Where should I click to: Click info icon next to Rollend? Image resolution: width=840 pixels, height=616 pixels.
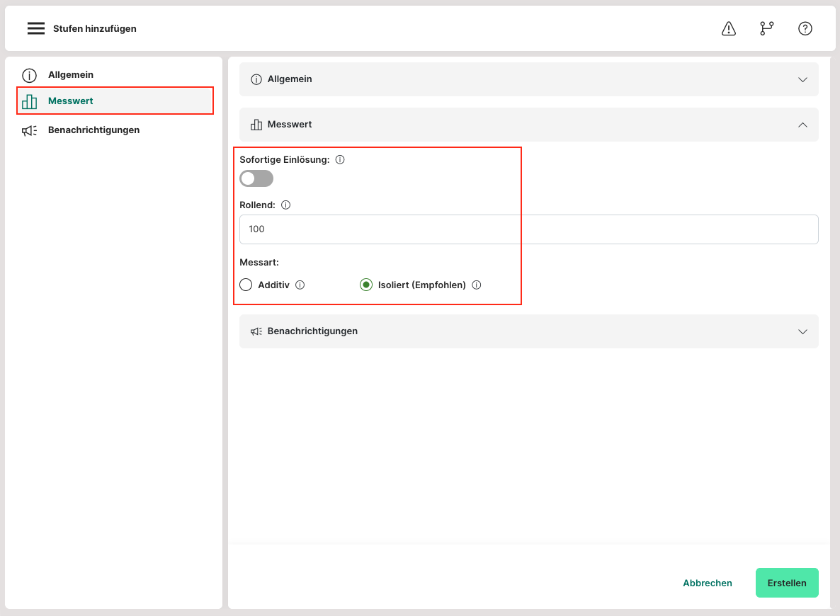click(x=286, y=205)
